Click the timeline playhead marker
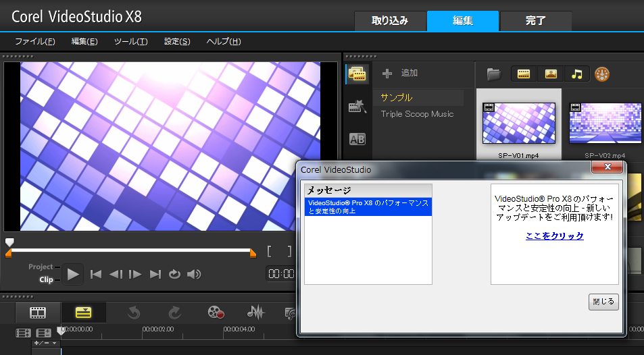 [61, 331]
